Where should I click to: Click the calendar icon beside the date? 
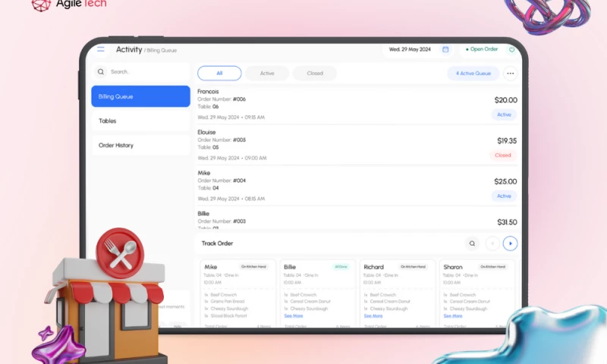[445, 49]
